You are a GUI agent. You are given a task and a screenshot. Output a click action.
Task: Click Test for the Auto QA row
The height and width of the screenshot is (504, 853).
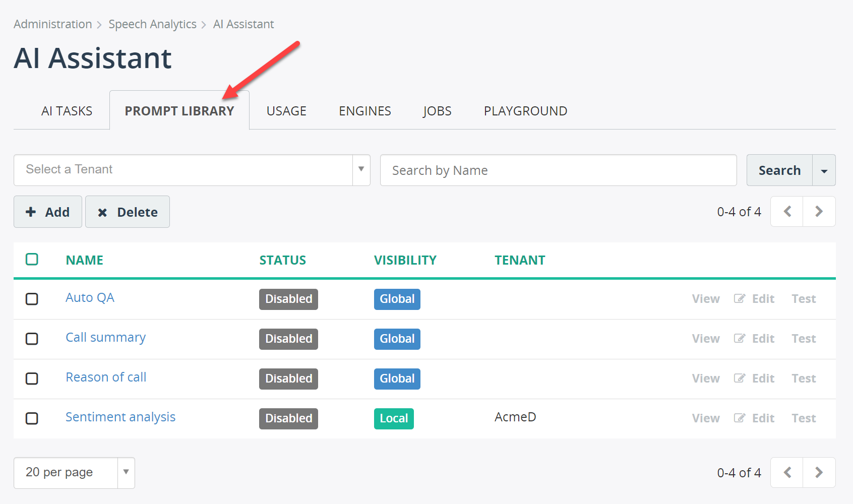804,299
